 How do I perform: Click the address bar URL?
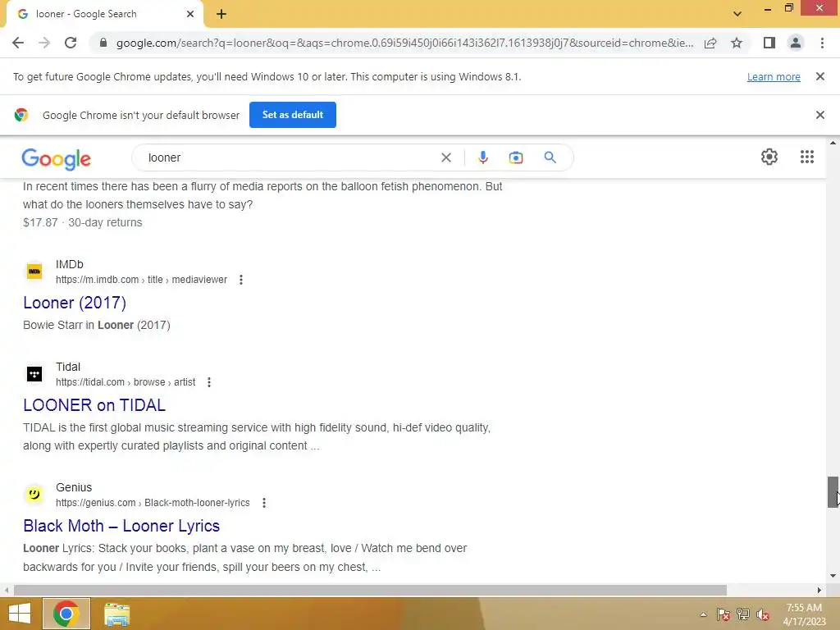pyautogui.click(x=404, y=43)
